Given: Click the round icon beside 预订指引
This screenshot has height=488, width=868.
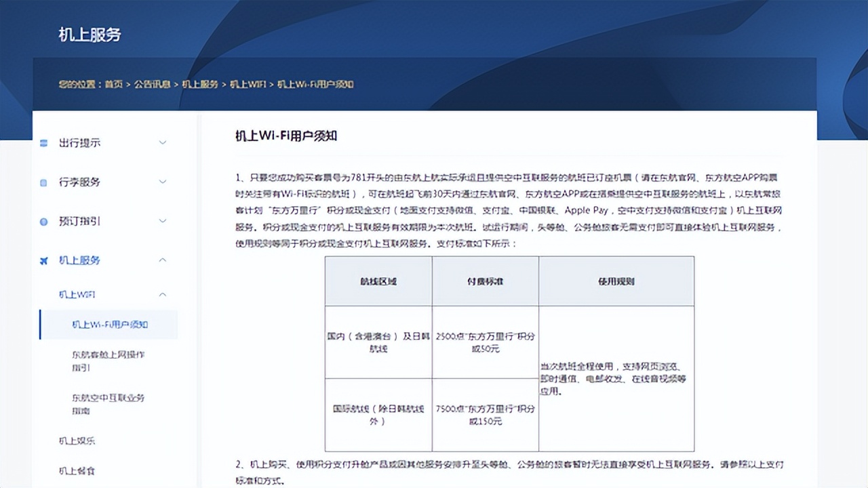Looking at the screenshot, I should pos(44,222).
